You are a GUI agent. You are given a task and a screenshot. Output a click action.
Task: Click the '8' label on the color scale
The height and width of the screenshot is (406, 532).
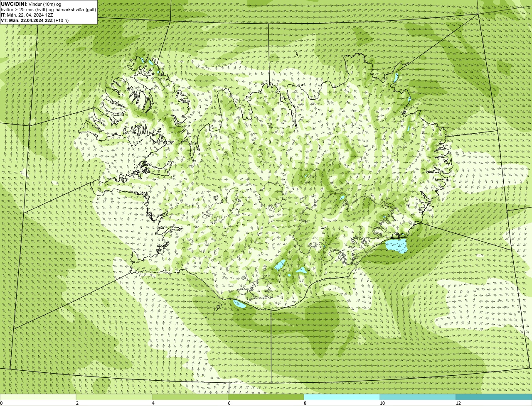point(305,403)
